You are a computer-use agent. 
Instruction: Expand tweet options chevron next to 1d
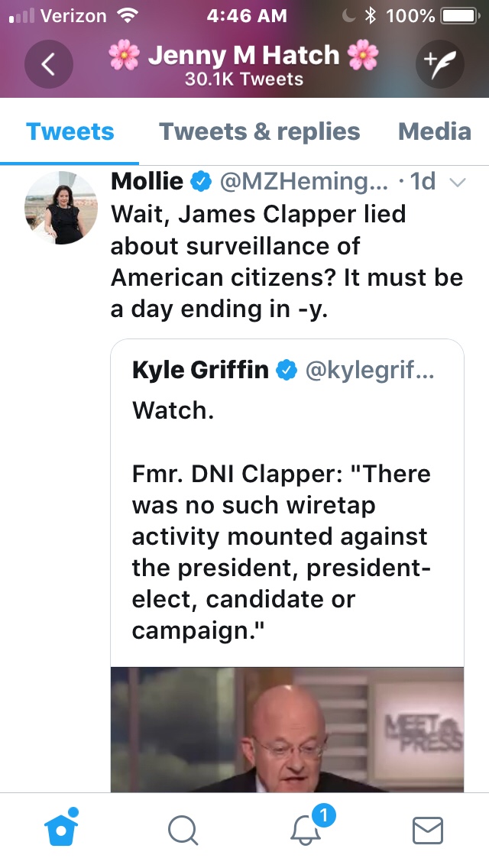(458, 183)
